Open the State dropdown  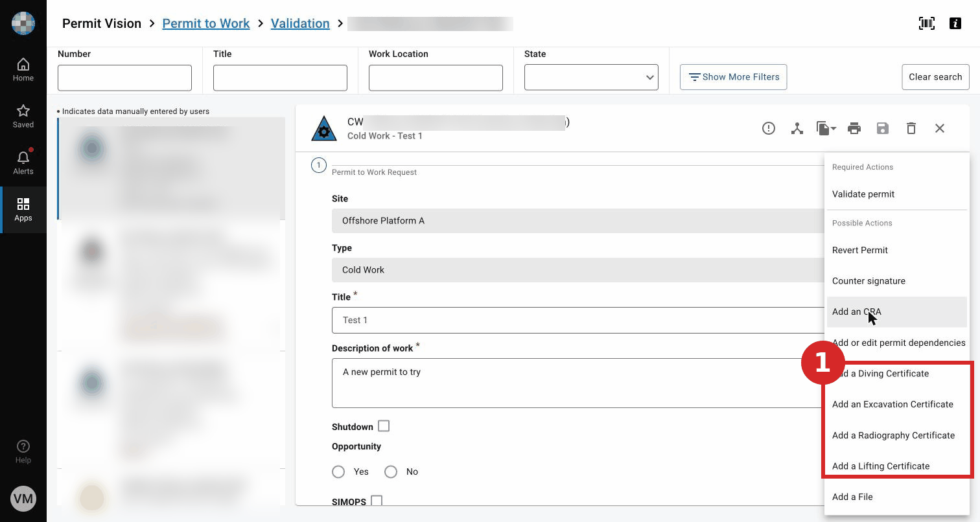tap(591, 78)
